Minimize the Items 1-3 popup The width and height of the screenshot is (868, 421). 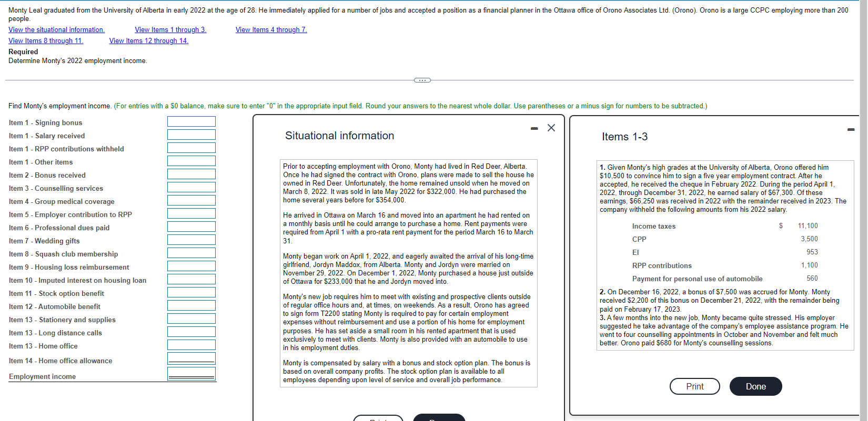pos(851,129)
